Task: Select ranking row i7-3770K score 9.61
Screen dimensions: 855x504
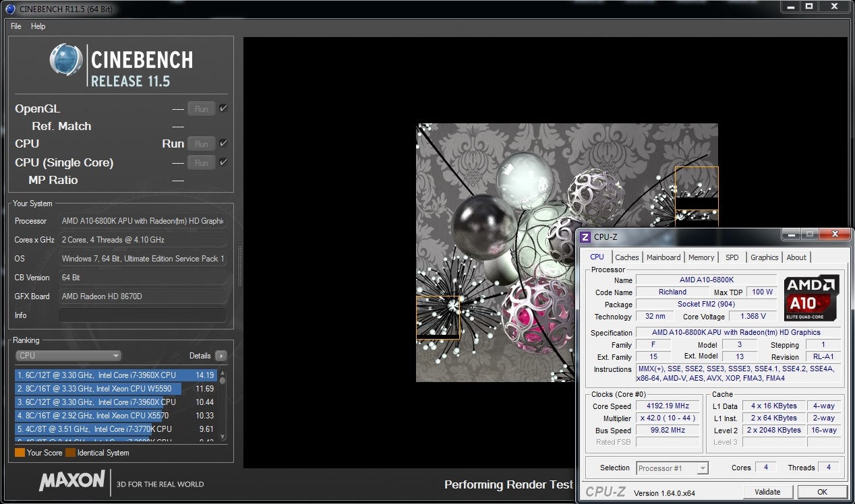Action: pyautogui.click(x=115, y=429)
